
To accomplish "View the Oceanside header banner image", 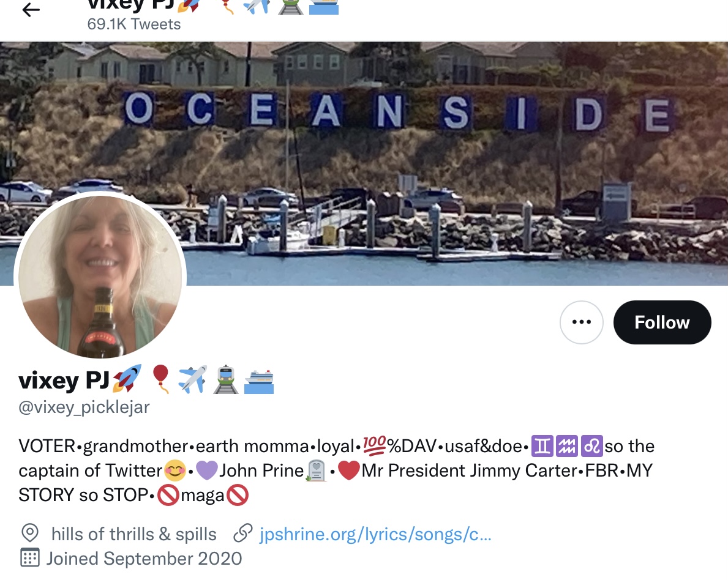I will 364,163.
